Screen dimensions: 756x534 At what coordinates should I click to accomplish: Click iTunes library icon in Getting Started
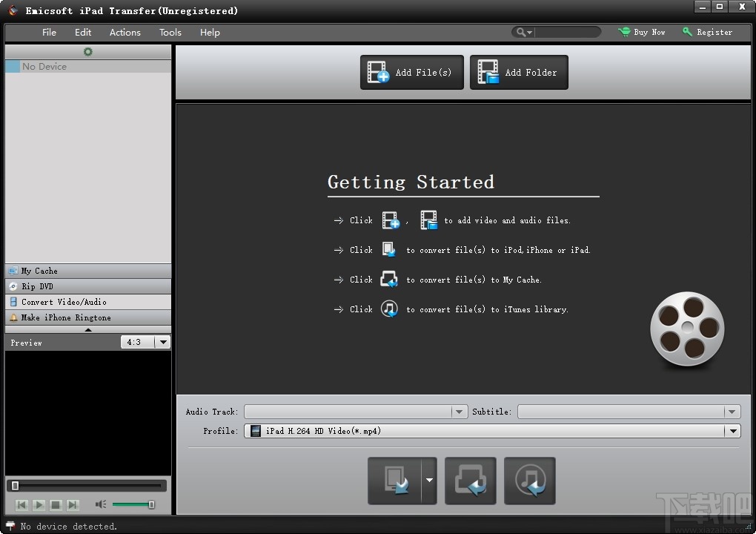[389, 309]
